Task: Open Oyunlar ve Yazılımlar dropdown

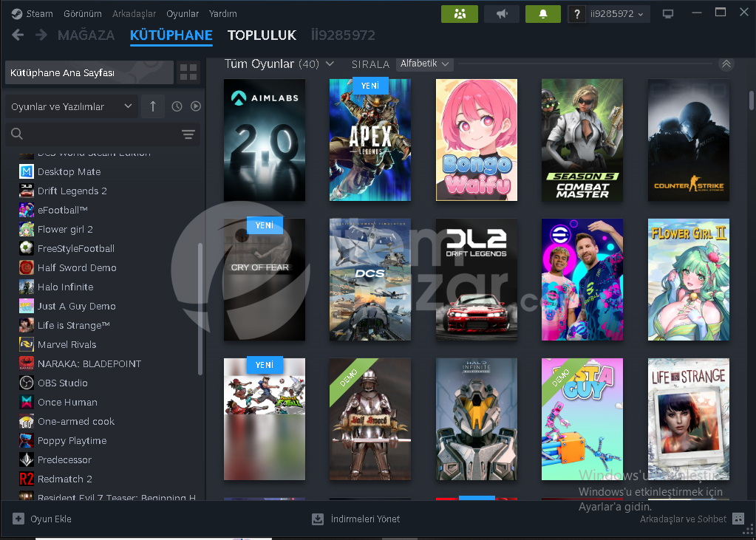Action: tap(72, 106)
